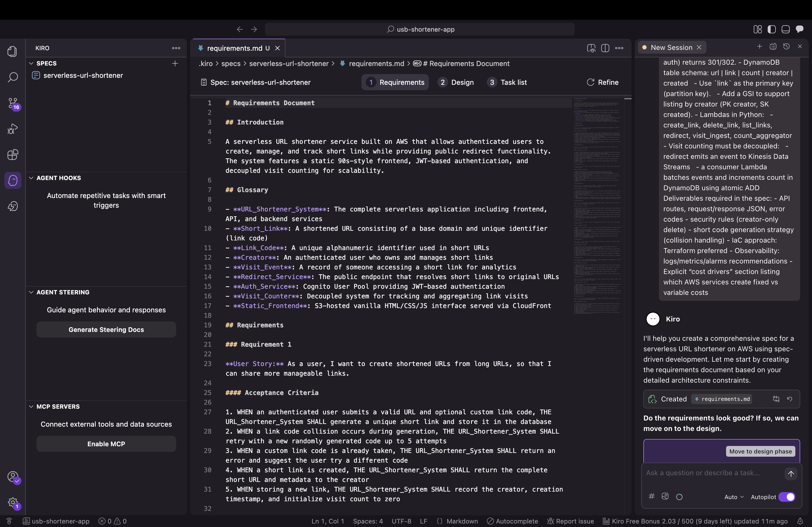The width and height of the screenshot is (812, 527).
Task: Switch to the Task list tab
Action: pyautogui.click(x=507, y=82)
